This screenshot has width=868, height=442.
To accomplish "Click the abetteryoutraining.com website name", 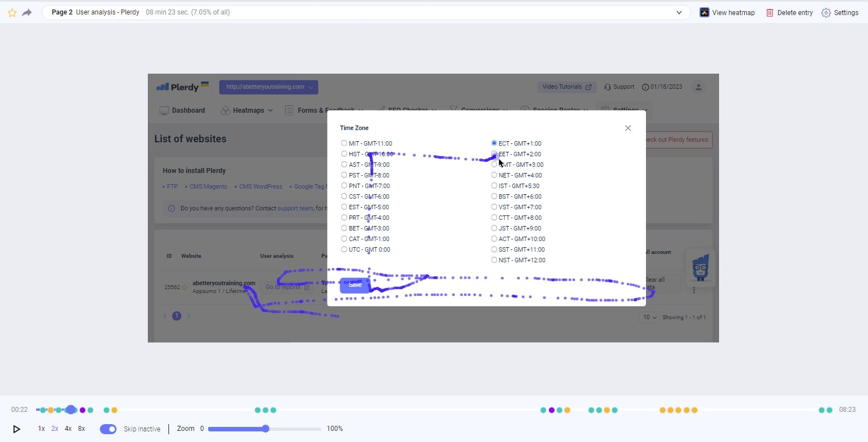I will [x=224, y=283].
